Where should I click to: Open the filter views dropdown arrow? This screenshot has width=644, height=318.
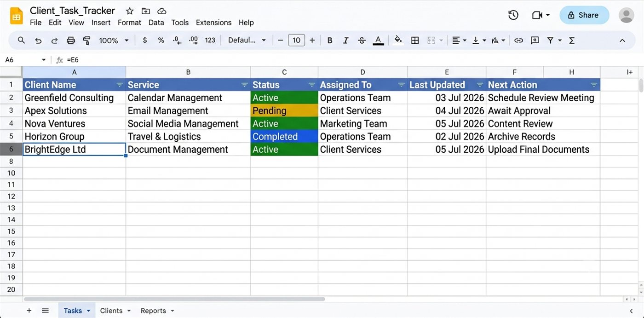pyautogui.click(x=560, y=40)
